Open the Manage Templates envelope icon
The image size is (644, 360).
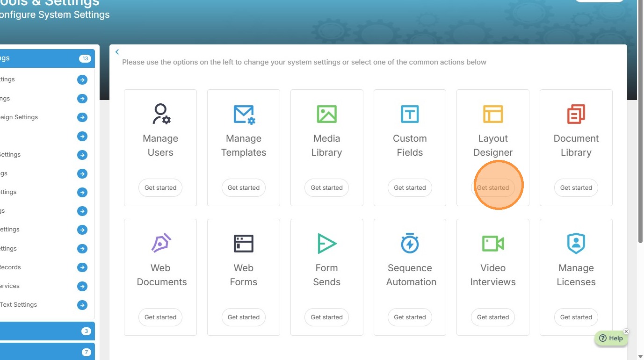click(x=244, y=114)
